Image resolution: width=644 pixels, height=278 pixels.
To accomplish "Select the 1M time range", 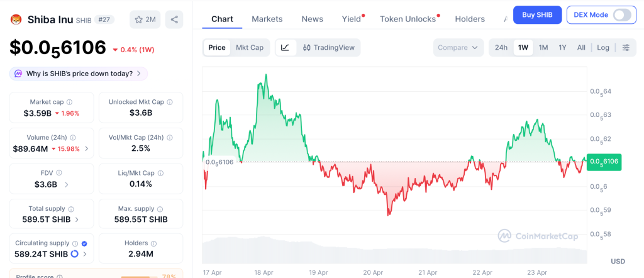I will (x=543, y=47).
